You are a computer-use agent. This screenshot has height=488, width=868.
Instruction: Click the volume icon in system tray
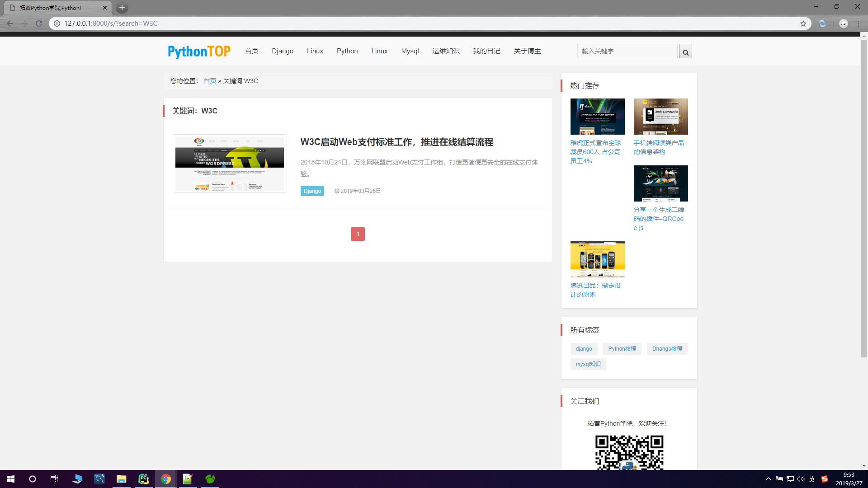801,479
